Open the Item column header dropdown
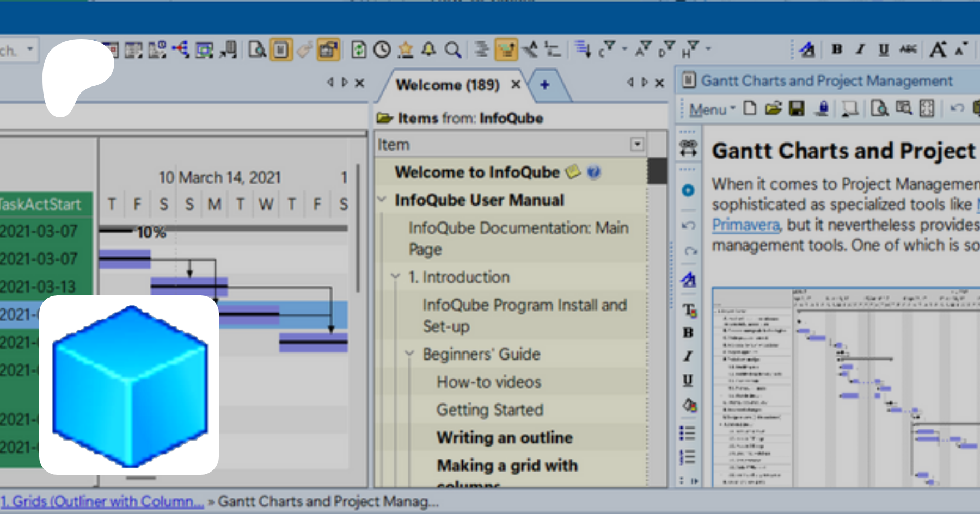Image resolution: width=980 pixels, height=514 pixels. (x=636, y=144)
